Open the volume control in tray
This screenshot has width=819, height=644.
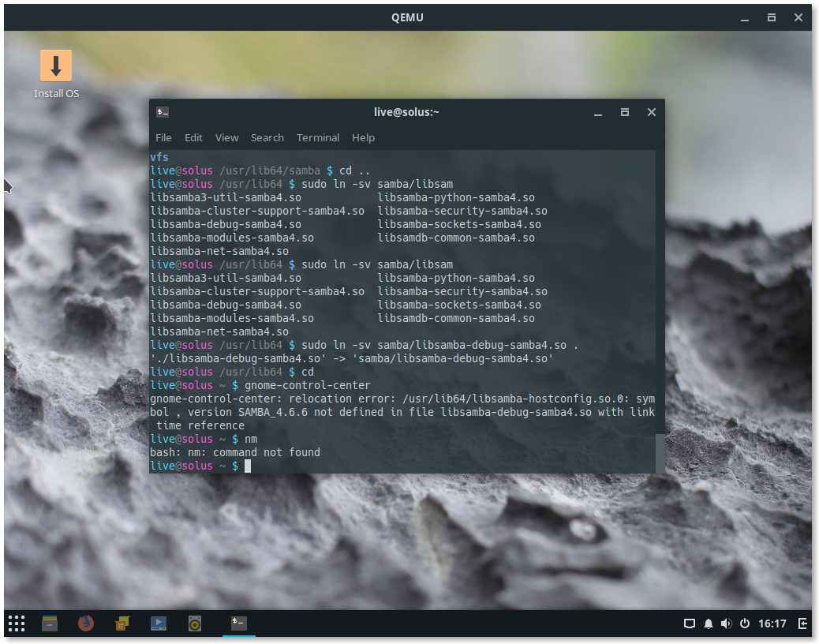pos(727,623)
